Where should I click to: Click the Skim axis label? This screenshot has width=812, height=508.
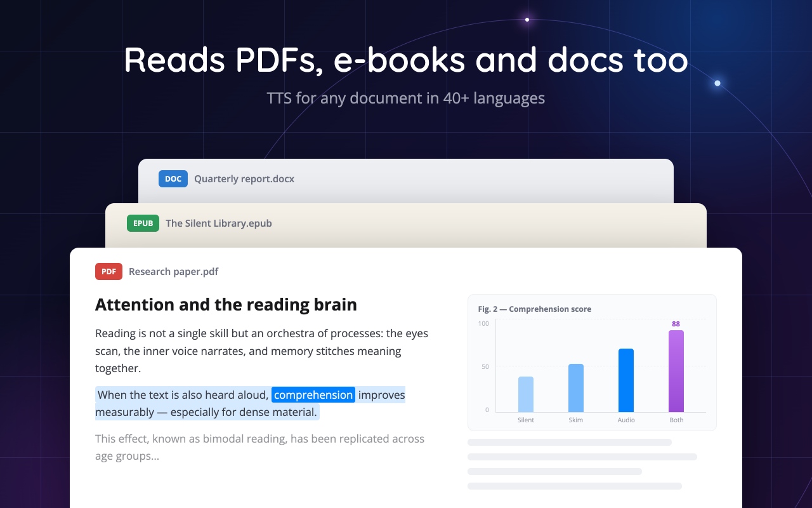click(576, 420)
